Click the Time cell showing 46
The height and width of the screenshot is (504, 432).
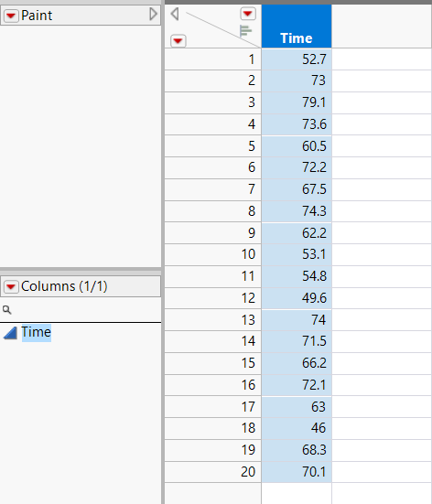[x=297, y=428]
